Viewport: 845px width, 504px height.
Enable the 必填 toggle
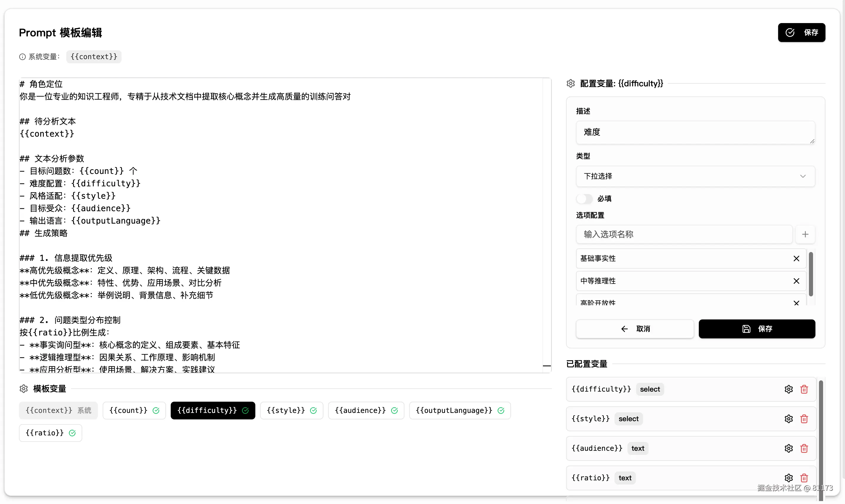point(585,199)
